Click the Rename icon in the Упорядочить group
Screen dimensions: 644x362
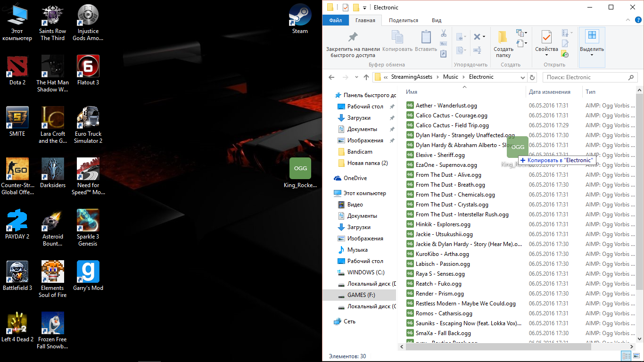pos(477,50)
